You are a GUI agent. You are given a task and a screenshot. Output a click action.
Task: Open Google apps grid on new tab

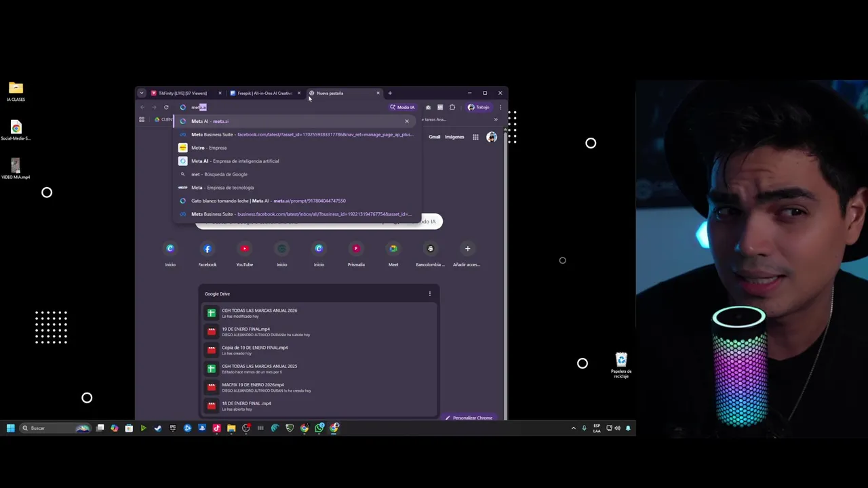pyautogui.click(x=475, y=137)
